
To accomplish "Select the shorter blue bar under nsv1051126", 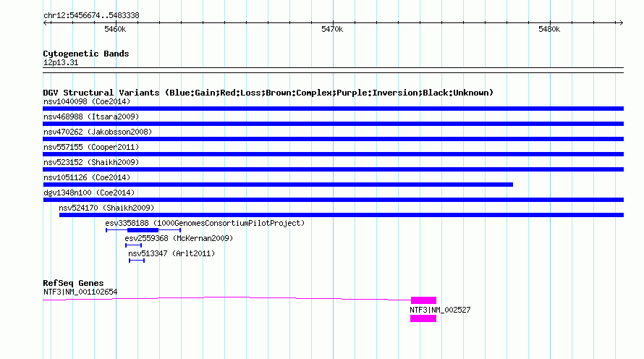I will point(278,185).
